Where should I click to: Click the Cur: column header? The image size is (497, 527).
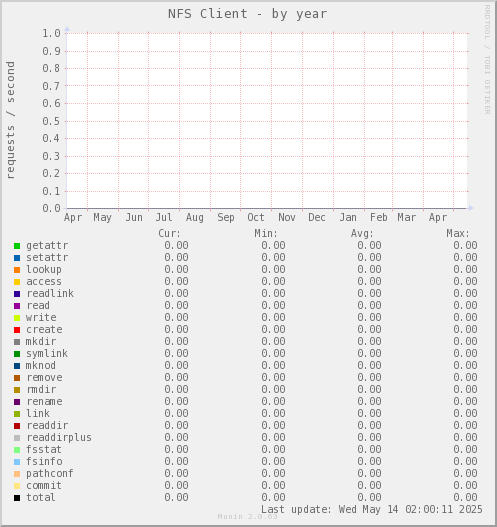point(169,233)
